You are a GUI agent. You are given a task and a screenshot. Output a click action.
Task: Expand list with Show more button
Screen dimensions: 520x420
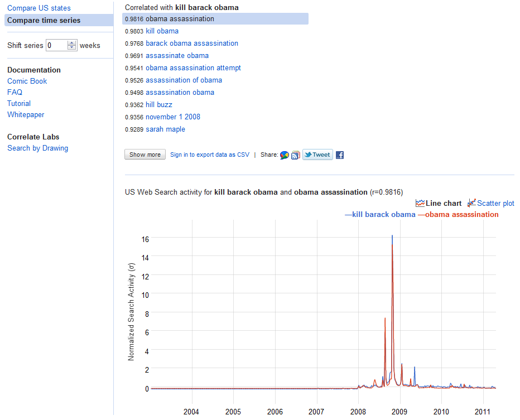145,155
